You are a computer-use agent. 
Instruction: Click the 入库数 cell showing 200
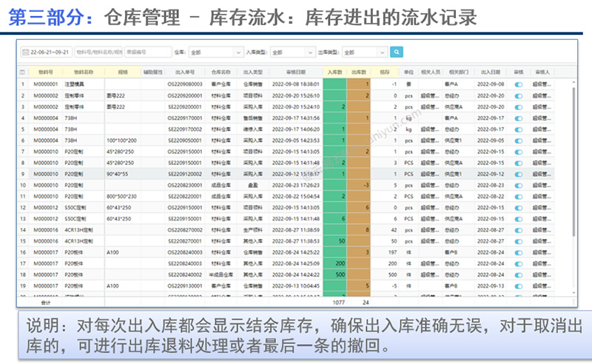[335, 263]
